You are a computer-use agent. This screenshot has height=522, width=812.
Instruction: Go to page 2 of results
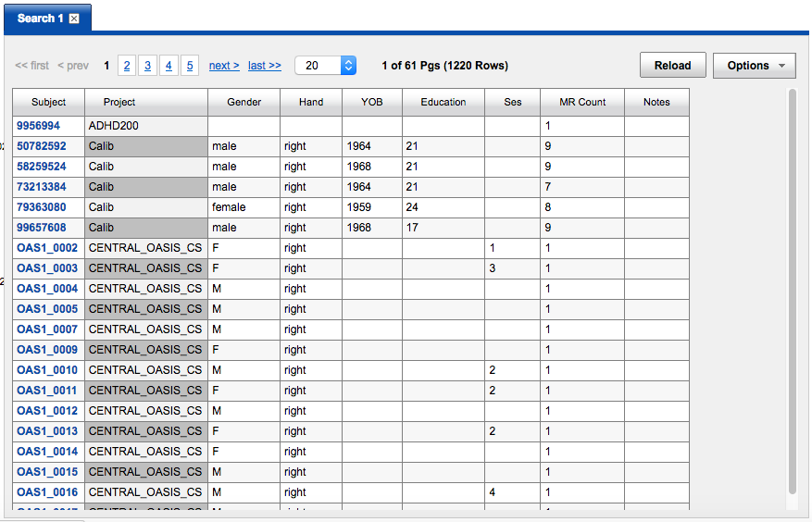(x=127, y=66)
